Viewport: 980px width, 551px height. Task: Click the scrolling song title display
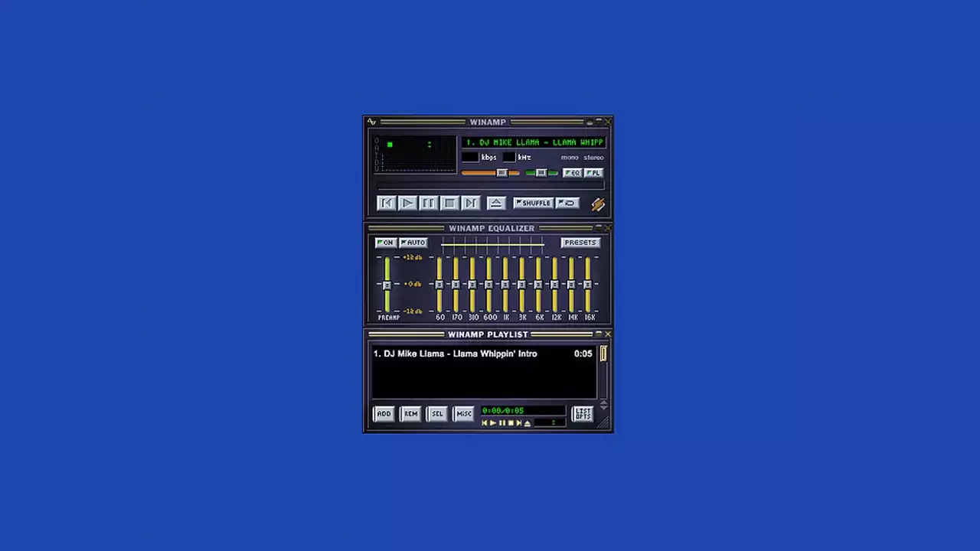pos(533,142)
